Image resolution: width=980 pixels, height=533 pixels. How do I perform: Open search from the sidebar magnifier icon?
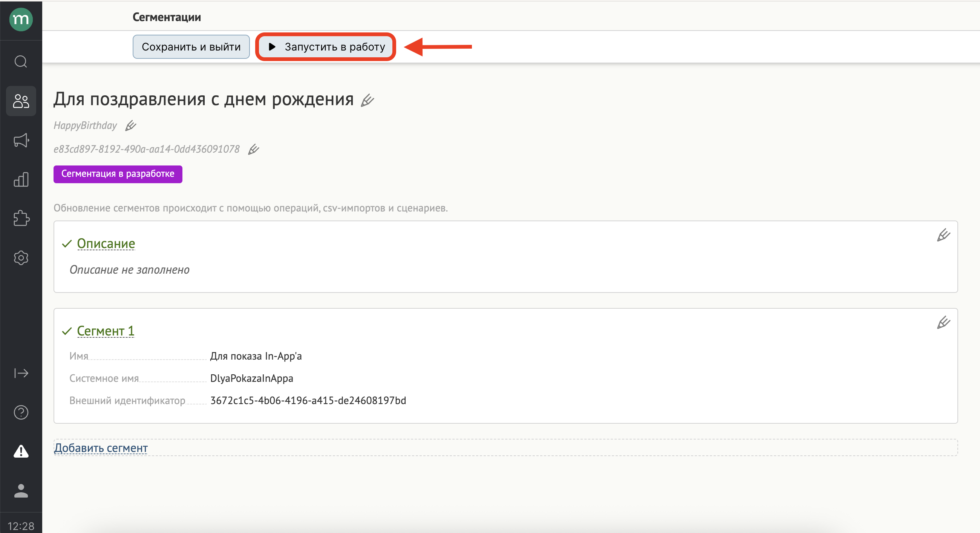21,61
